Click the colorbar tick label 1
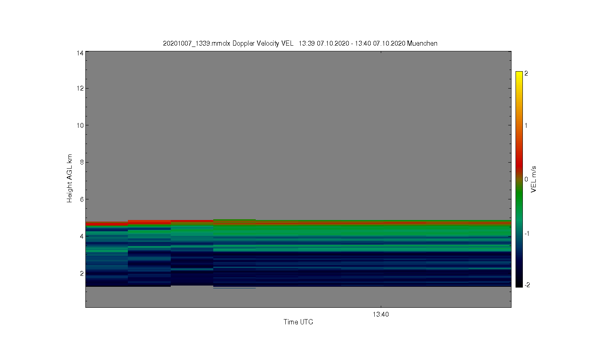This screenshot has height=364, width=607. click(526, 125)
